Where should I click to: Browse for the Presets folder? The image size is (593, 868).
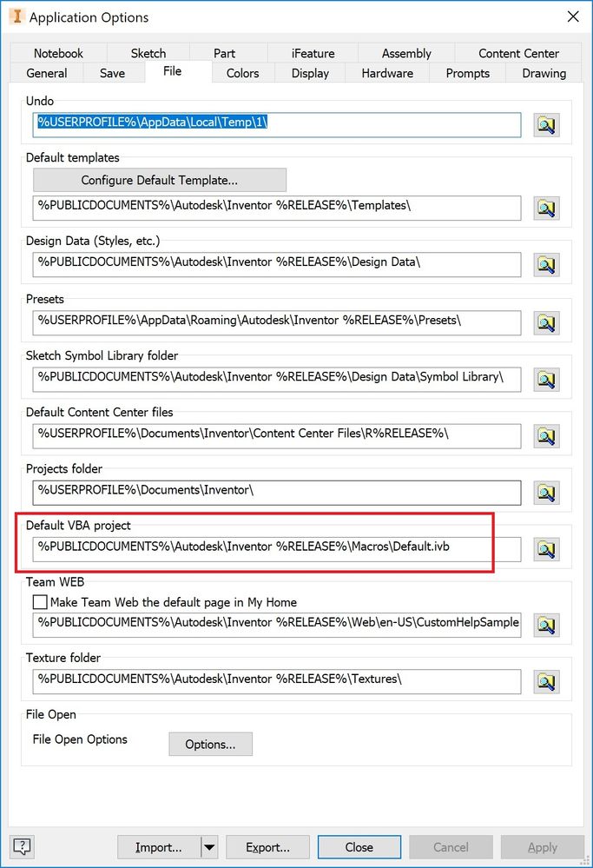click(546, 322)
